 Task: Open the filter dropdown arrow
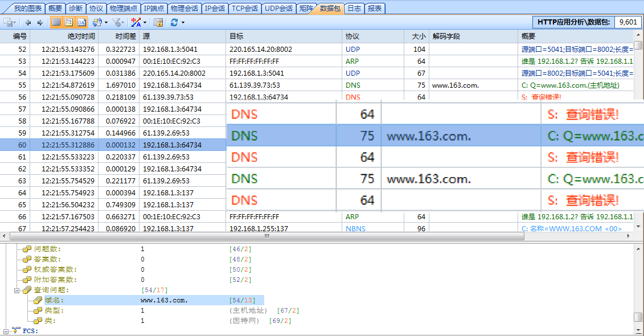[x=124, y=22]
